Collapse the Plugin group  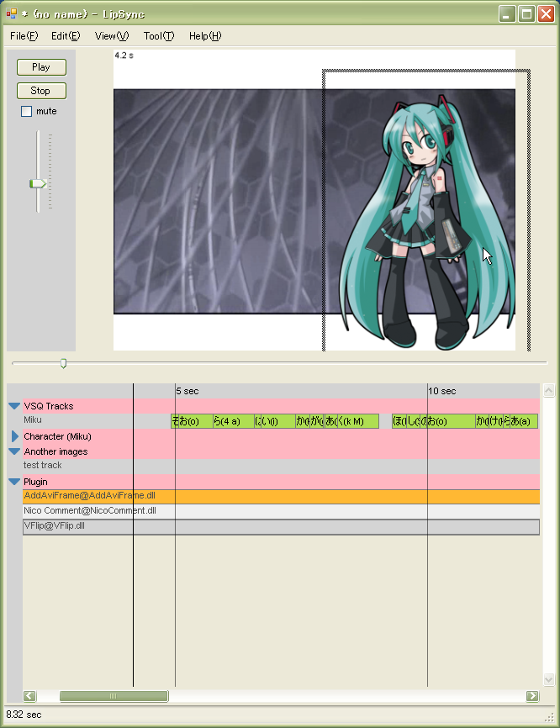(14, 482)
